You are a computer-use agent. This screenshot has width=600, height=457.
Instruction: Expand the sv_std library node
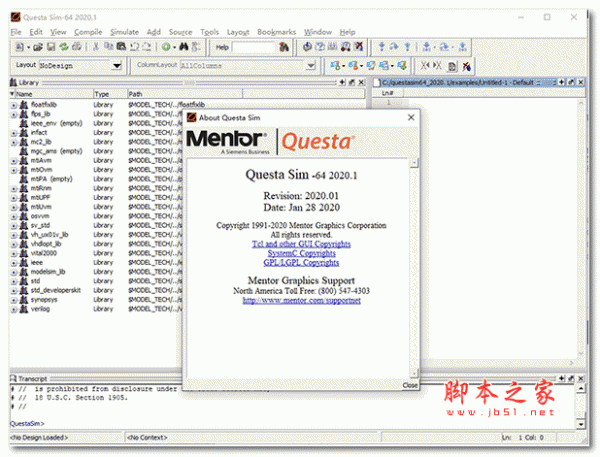[14, 226]
